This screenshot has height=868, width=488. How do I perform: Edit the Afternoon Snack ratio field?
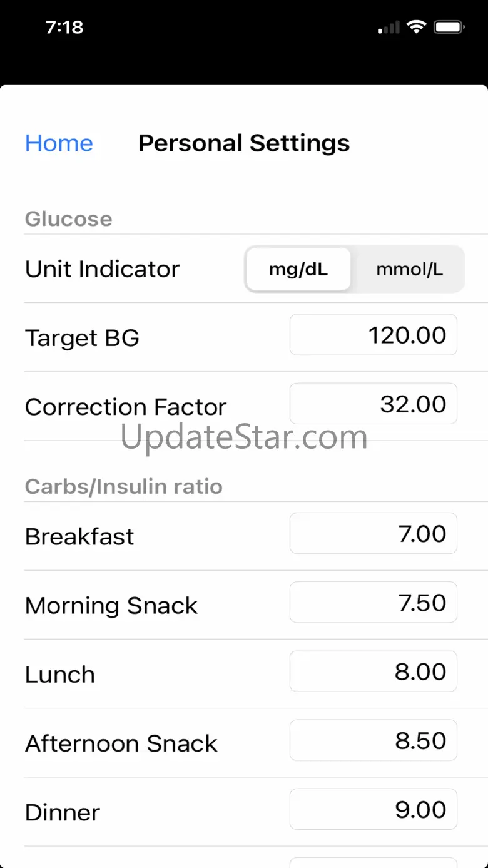[x=373, y=740]
